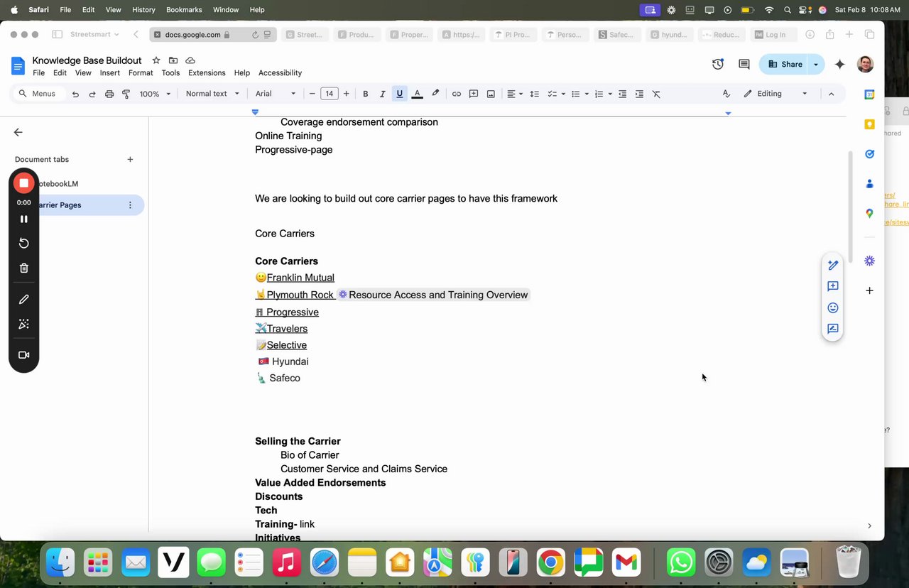Select the Paint format tool
This screenshot has width=909, height=588.
click(x=126, y=94)
